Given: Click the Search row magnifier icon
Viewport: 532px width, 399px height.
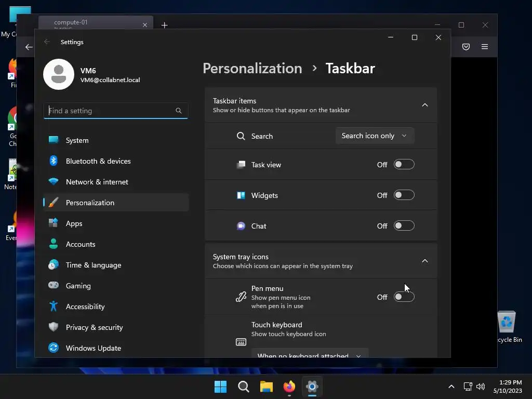Looking at the screenshot, I should [241, 136].
